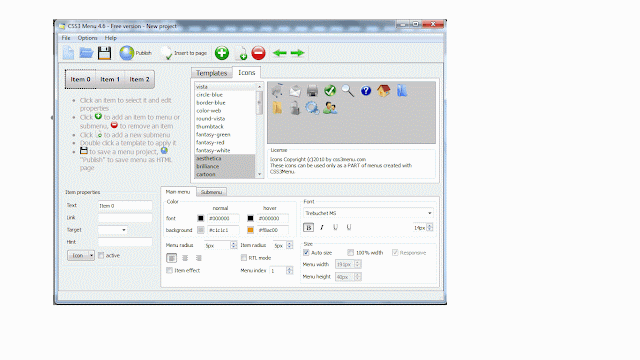Click the Publish globe button
The height and width of the screenshot is (360, 640).
[136, 53]
